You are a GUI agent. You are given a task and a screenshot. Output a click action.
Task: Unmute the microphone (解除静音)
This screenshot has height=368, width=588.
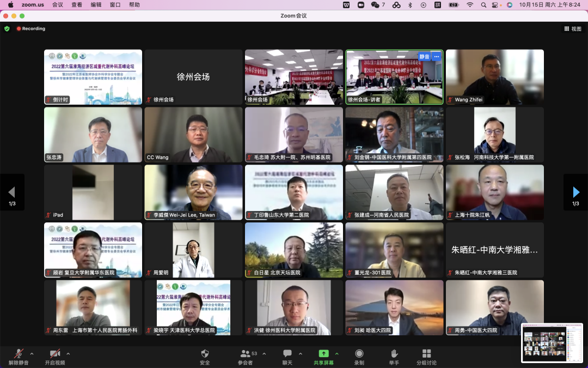click(19, 354)
